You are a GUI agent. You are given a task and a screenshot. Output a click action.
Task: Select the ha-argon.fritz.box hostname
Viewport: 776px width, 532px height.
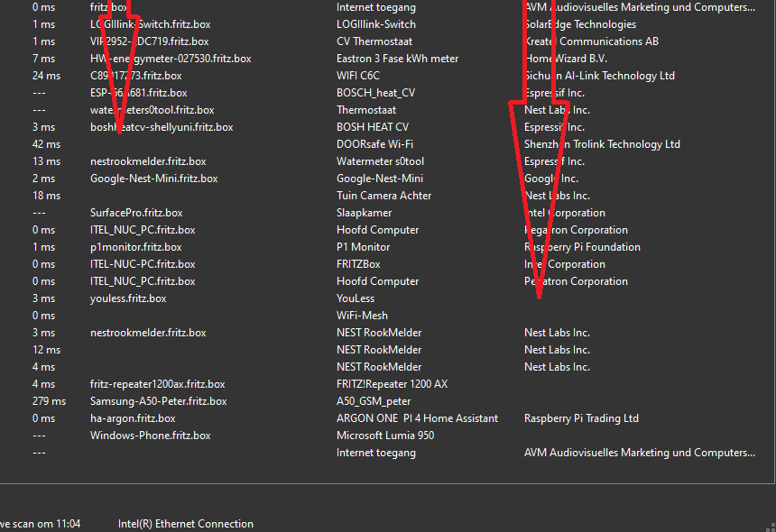click(x=133, y=418)
